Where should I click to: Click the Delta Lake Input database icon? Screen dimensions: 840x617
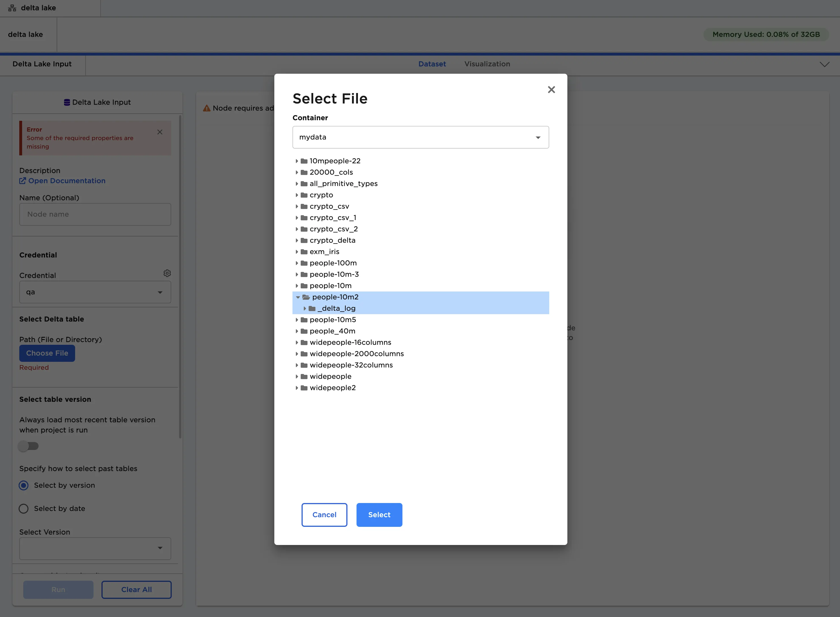point(67,102)
